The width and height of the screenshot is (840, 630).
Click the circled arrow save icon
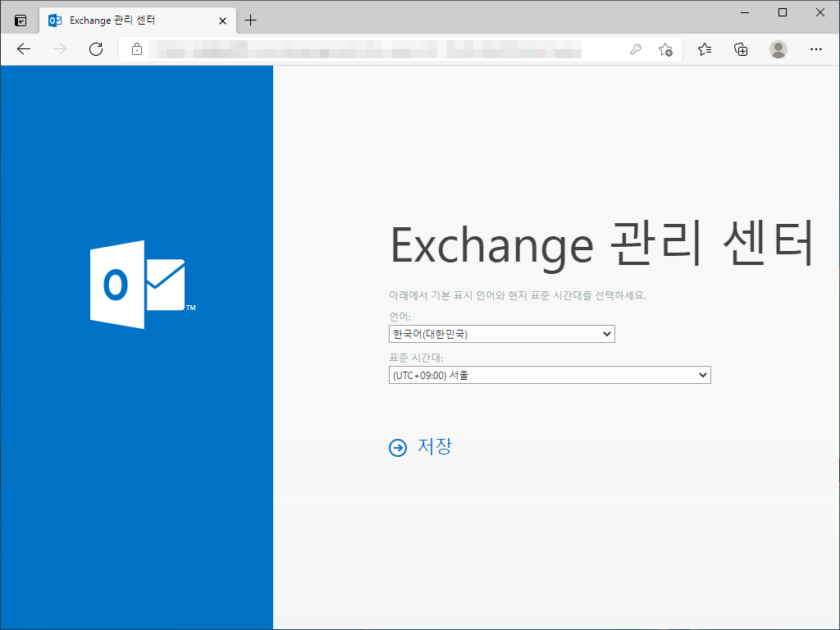click(398, 448)
